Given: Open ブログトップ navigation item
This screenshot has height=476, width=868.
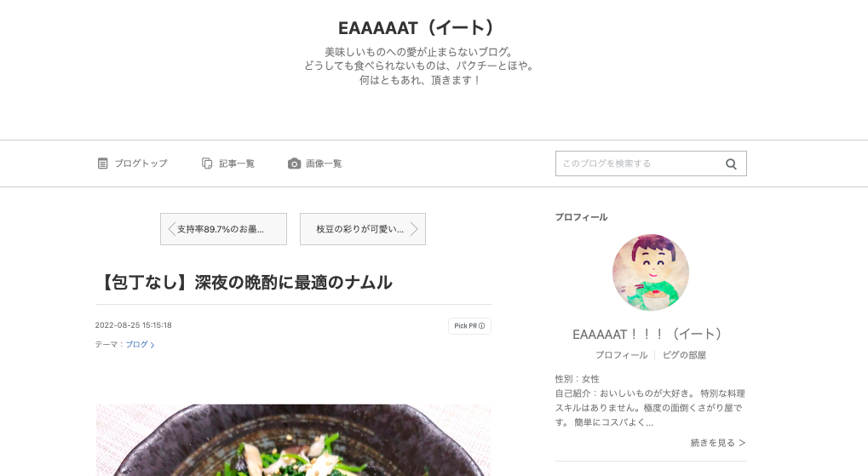Looking at the screenshot, I should pyautogui.click(x=132, y=163).
